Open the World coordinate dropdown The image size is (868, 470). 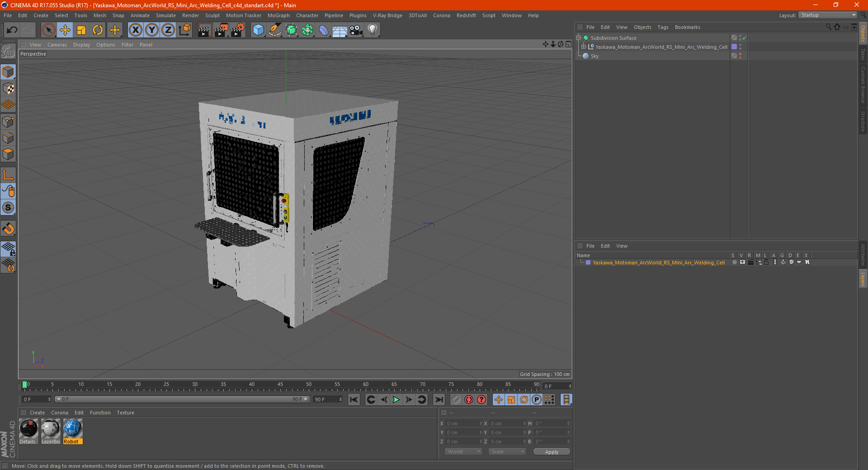pyautogui.click(x=463, y=451)
